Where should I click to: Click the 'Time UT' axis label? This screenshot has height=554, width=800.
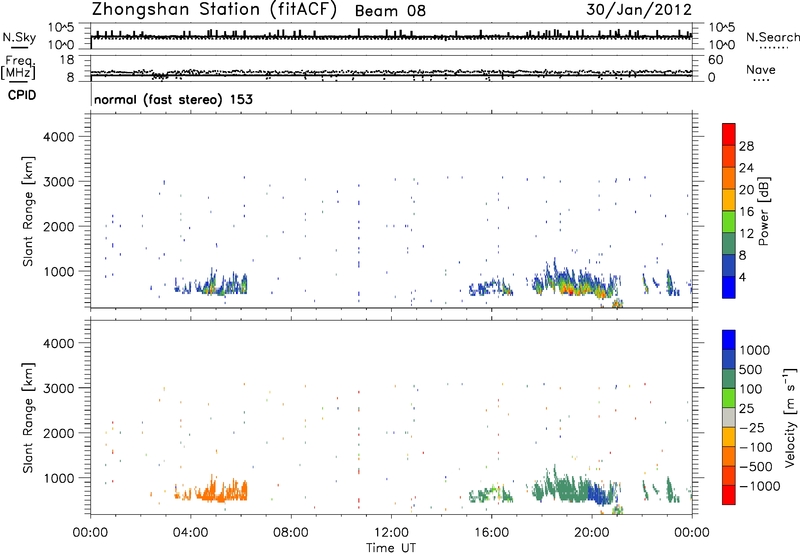pyautogui.click(x=391, y=548)
